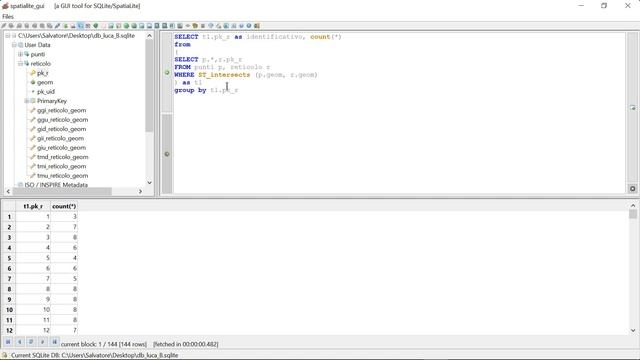Click the 'current block: 1 / 144' status text
The width and height of the screenshot is (640, 360).
[x=104, y=344]
